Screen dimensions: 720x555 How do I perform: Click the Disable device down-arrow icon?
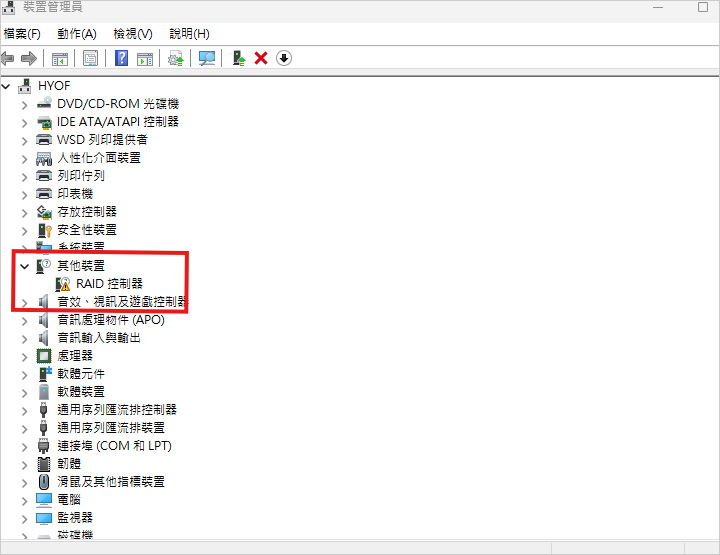284,58
